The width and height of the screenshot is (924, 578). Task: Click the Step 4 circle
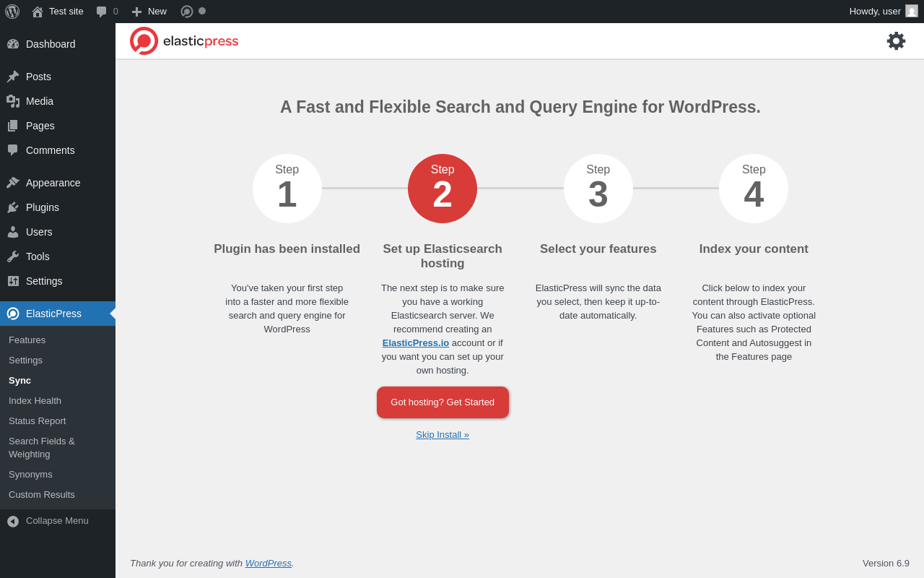[754, 189]
